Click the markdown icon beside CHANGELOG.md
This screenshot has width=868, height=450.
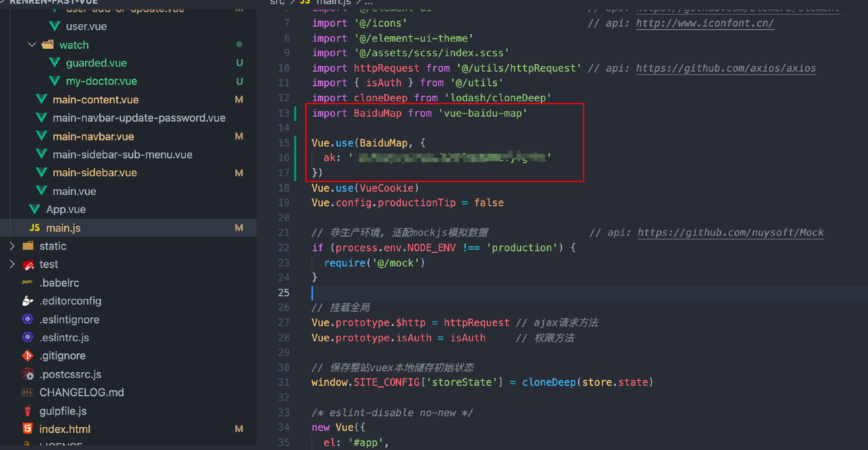[x=28, y=392]
